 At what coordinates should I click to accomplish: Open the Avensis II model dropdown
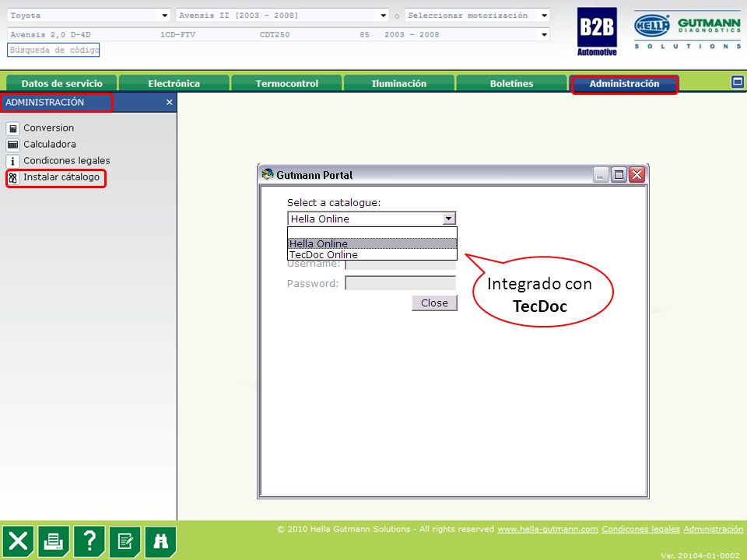point(384,16)
